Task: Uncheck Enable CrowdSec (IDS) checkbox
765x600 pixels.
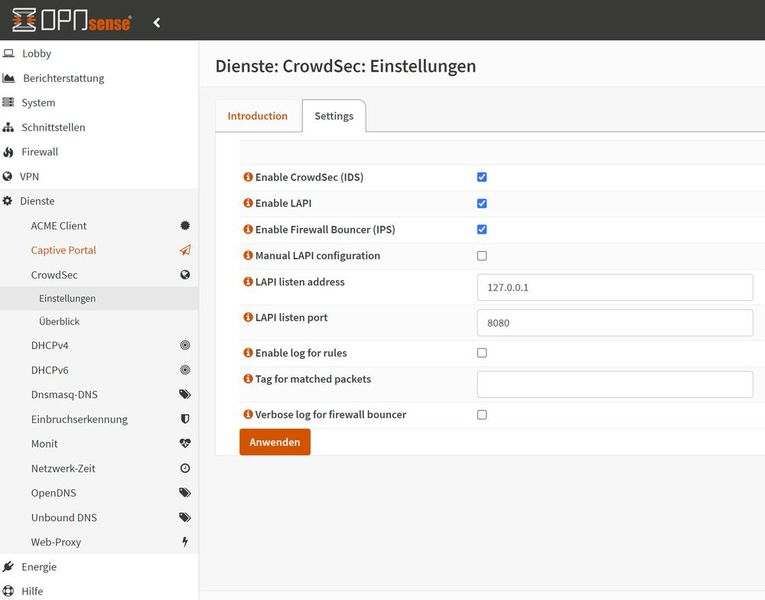Action: (482, 177)
